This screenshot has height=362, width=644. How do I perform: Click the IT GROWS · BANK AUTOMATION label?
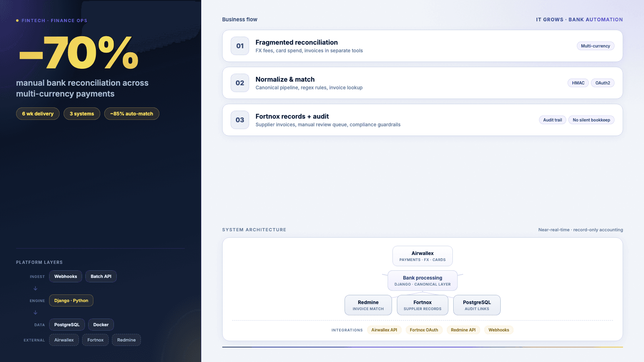[579, 19]
